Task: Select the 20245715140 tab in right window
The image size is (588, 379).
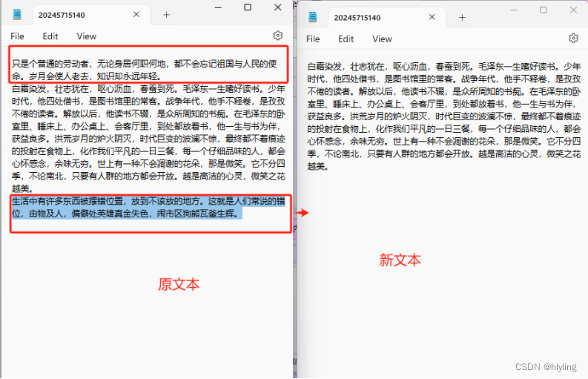Action: [386, 18]
